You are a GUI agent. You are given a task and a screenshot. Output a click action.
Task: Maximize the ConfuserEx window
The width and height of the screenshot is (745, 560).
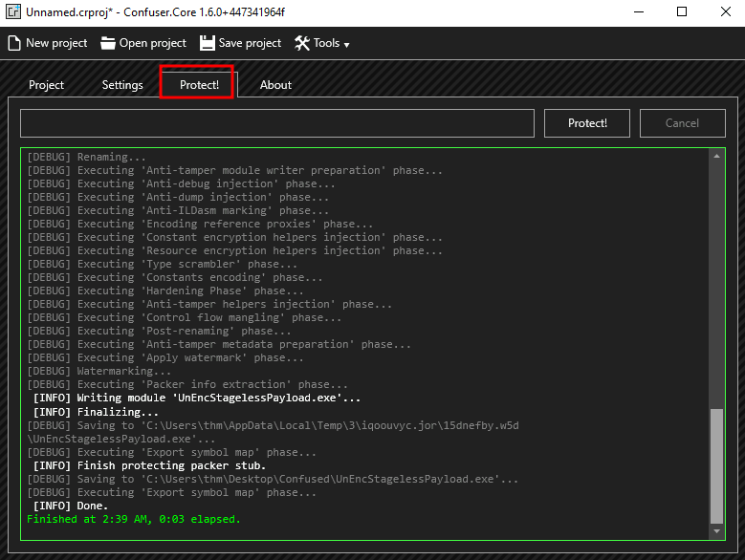point(681,12)
